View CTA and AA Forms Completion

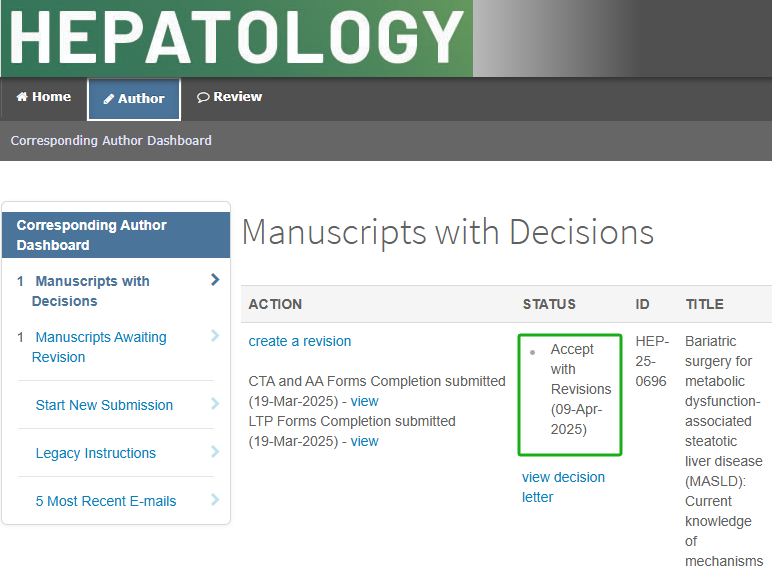click(364, 401)
